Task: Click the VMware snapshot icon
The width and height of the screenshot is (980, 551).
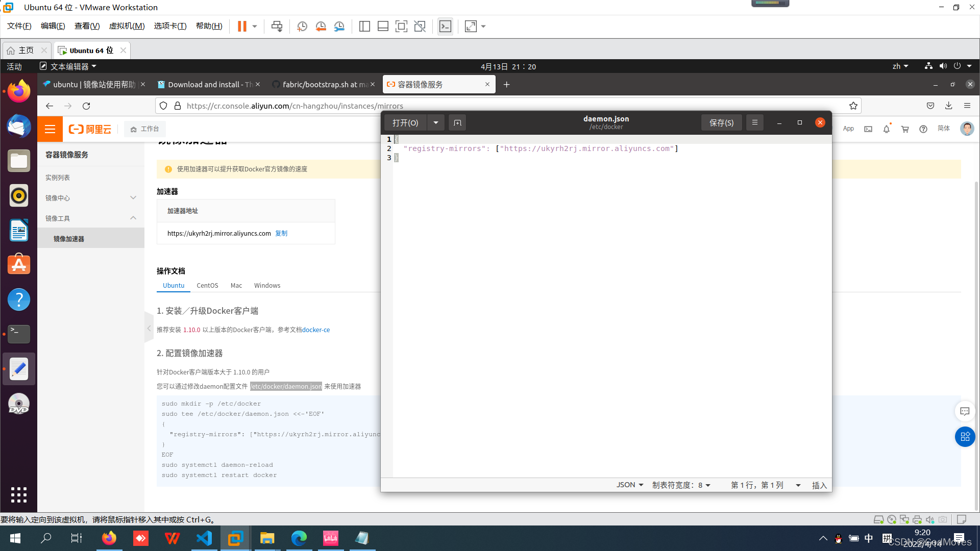Action: coord(302,27)
